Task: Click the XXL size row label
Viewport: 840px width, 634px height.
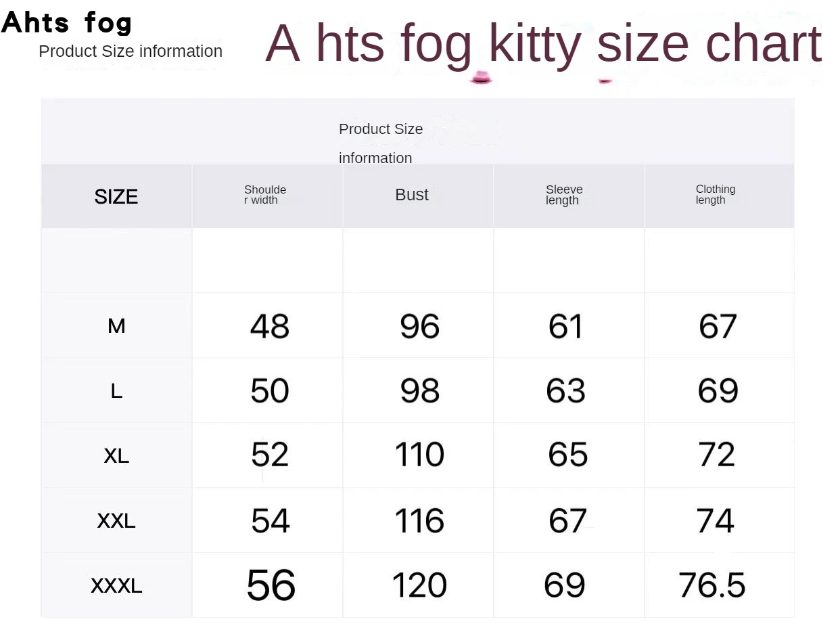Action: tap(116, 521)
